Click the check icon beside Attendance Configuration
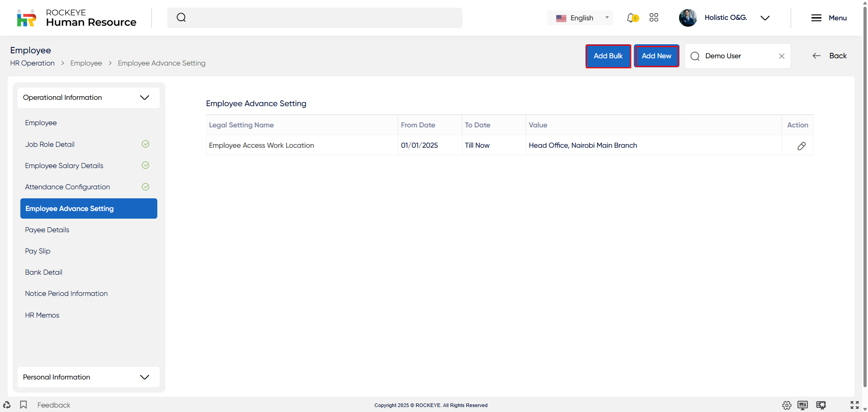This screenshot has width=868, height=412. (x=146, y=187)
